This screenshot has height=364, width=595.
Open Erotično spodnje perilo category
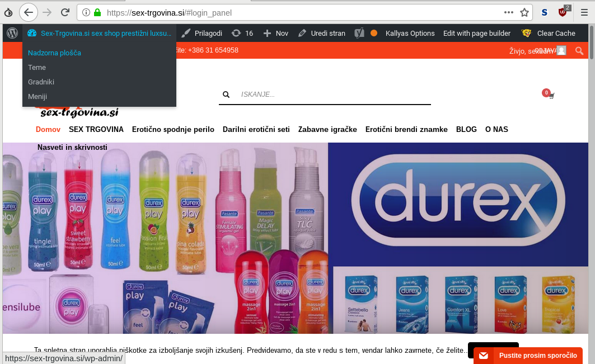coord(173,129)
